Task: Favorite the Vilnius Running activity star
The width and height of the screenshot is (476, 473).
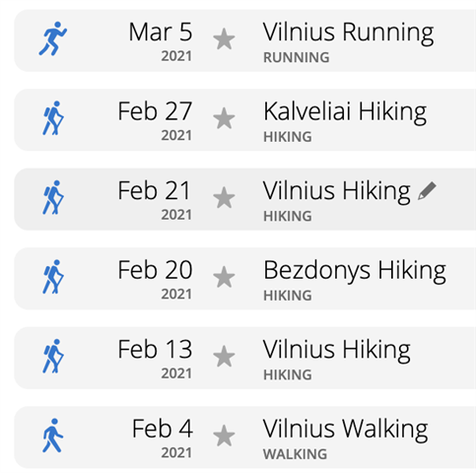Action: tap(224, 39)
